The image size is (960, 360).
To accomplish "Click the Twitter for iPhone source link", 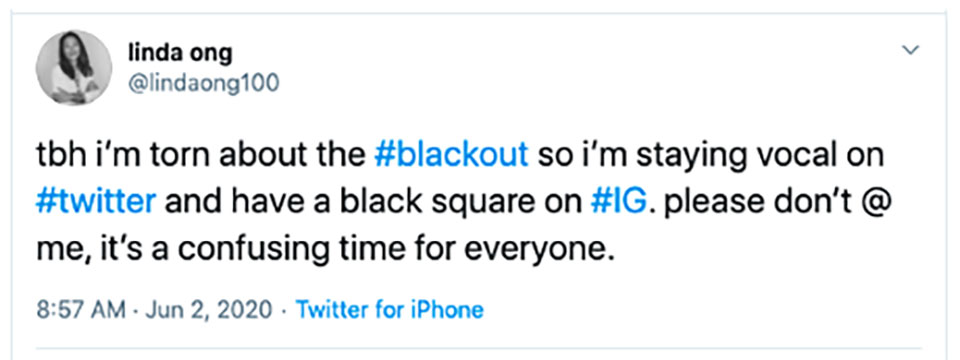I will [x=389, y=310].
